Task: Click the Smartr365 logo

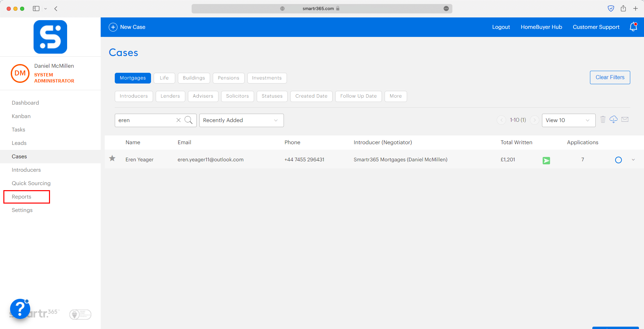Action: pyautogui.click(x=50, y=37)
